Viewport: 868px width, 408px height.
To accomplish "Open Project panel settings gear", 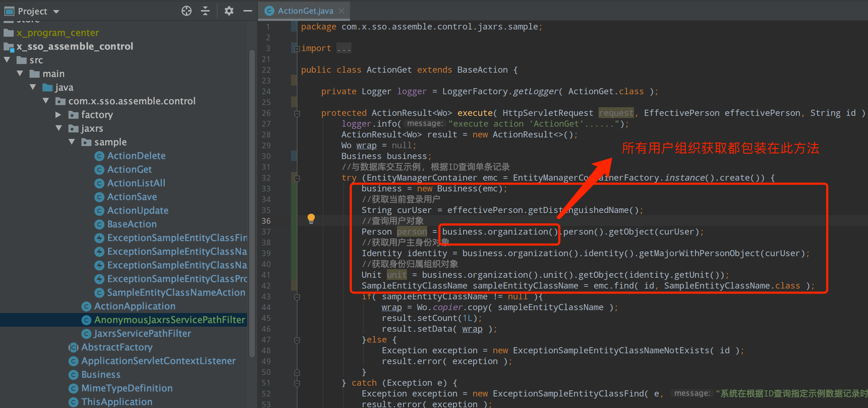I will [229, 11].
